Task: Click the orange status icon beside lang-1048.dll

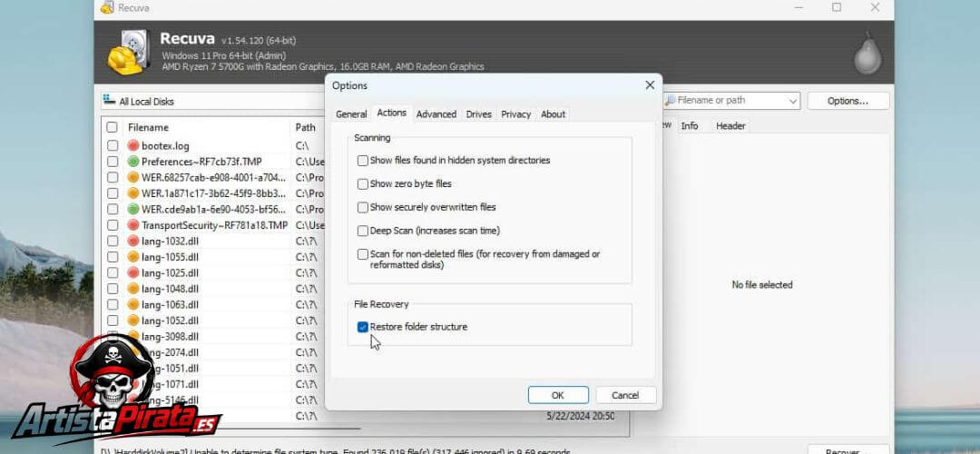Action: (133, 288)
